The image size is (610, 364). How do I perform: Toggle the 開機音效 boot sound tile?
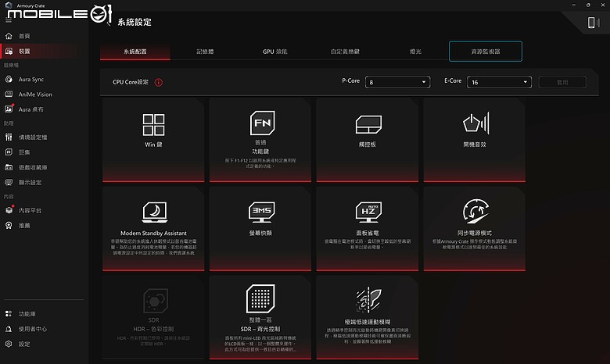[475, 140]
